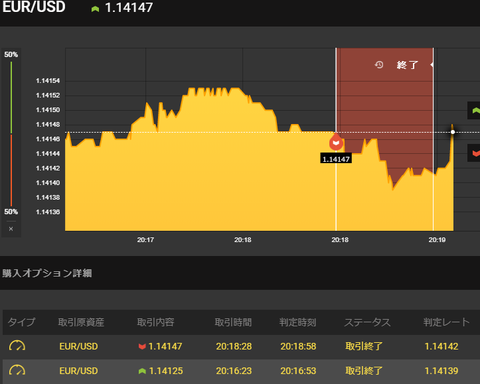Click the small arrow right of 終了
The height and width of the screenshot is (384, 480).
click(432, 65)
